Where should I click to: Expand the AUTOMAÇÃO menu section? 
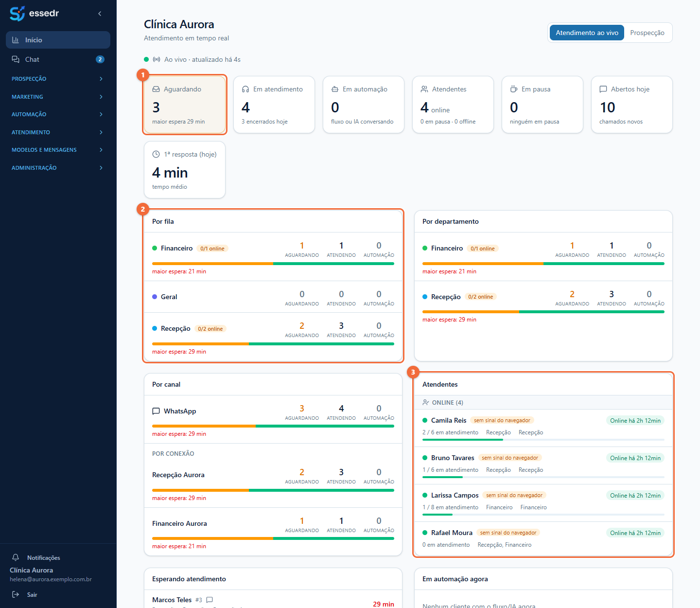pyautogui.click(x=58, y=114)
